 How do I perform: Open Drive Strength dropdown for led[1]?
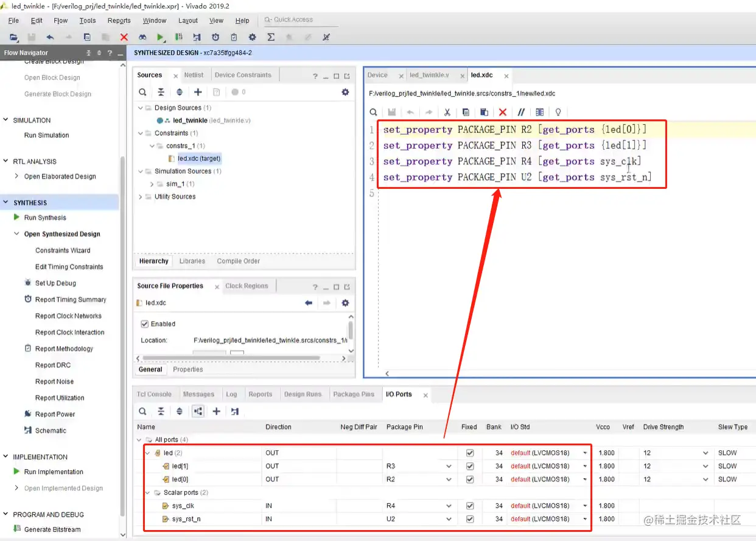coord(706,466)
